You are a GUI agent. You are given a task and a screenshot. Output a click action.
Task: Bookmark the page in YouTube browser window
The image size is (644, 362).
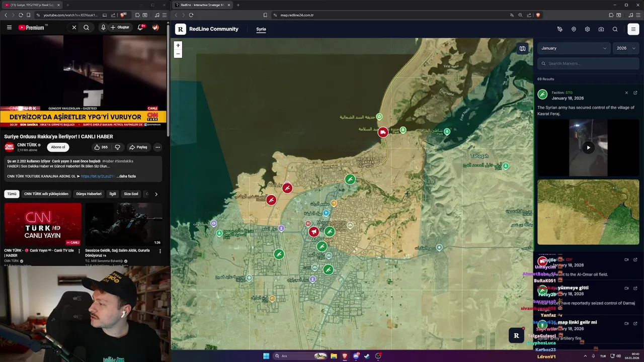click(29, 15)
